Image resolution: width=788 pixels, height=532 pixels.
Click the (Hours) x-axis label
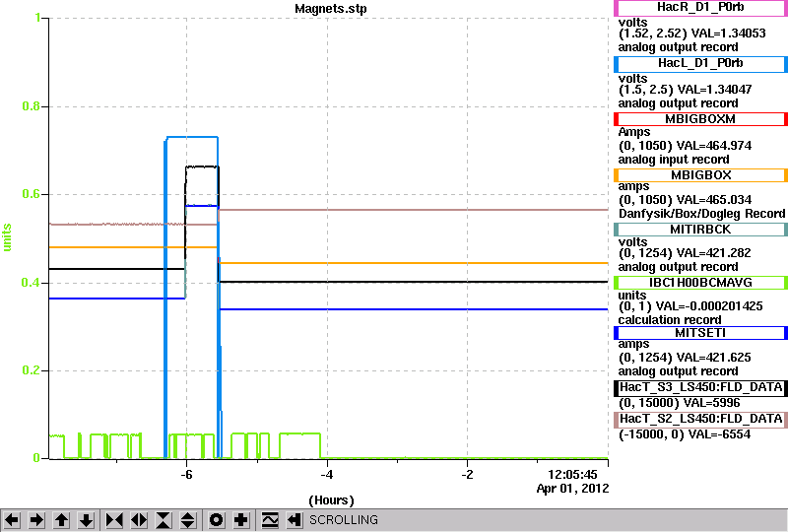tap(331, 500)
